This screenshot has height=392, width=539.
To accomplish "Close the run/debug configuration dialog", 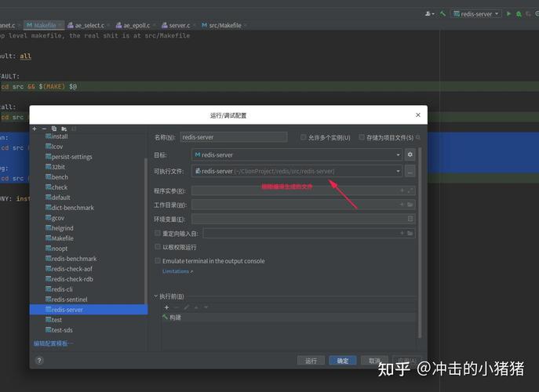I will [x=418, y=114].
